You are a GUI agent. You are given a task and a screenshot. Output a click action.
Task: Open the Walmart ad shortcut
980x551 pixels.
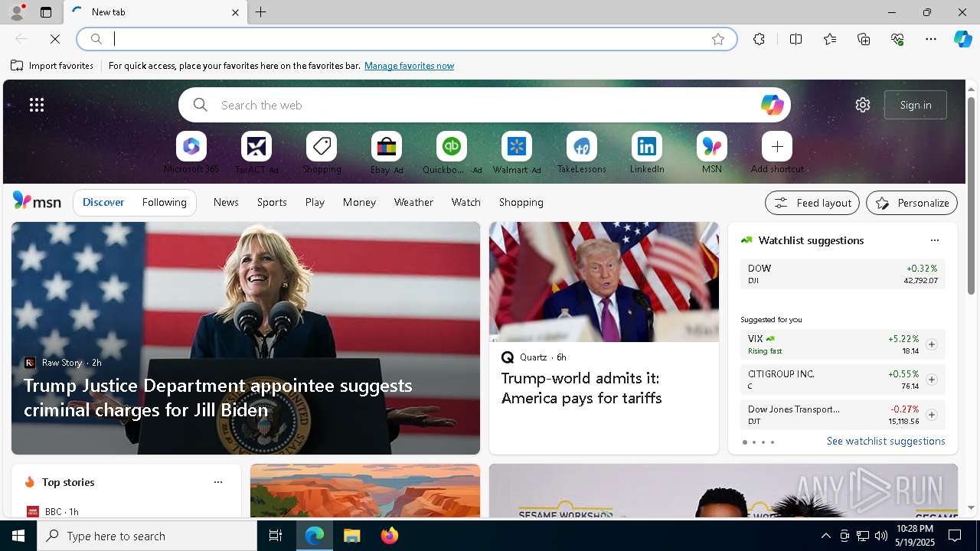tap(517, 146)
